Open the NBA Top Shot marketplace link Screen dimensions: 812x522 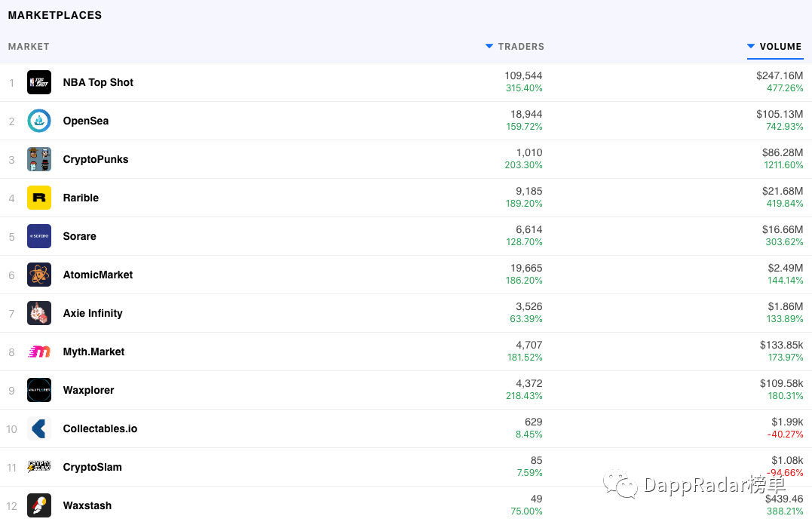click(98, 82)
